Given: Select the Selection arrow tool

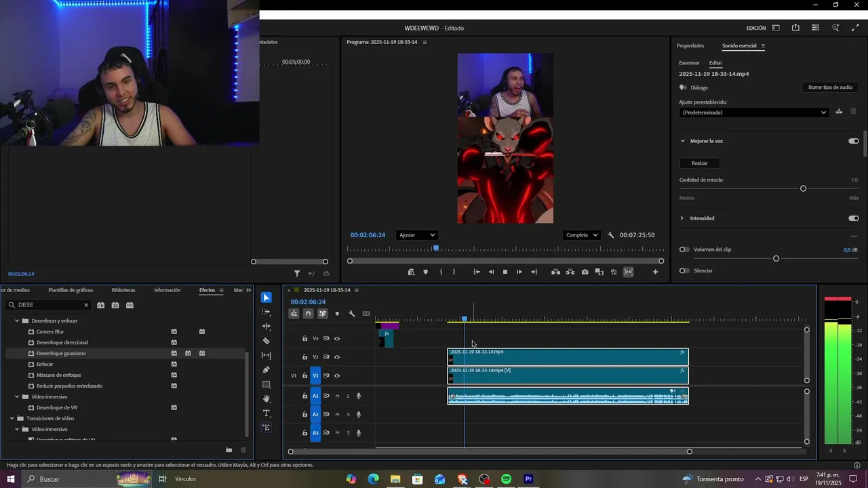Looking at the screenshot, I should point(266,298).
